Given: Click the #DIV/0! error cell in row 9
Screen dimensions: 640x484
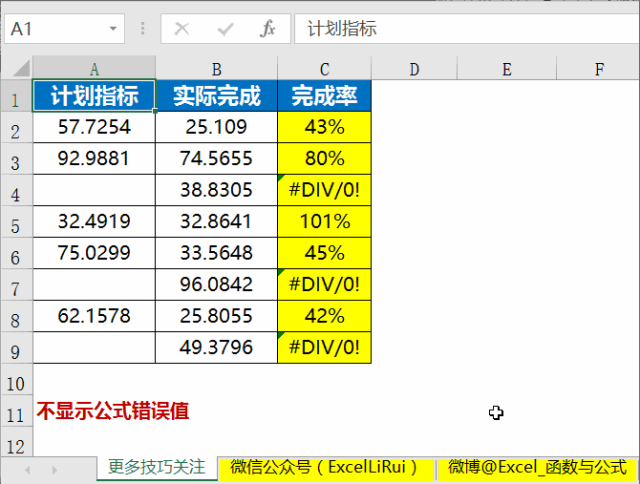Looking at the screenshot, I should tap(324, 348).
